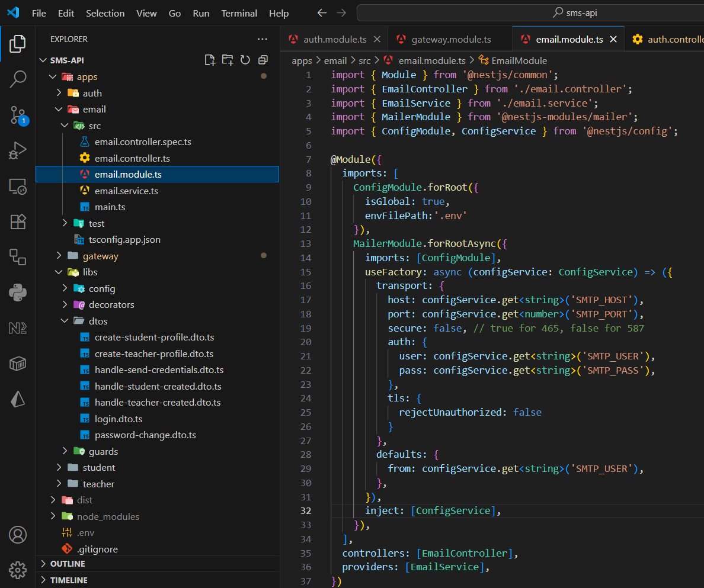Click line number 32 in gutter

point(306,511)
